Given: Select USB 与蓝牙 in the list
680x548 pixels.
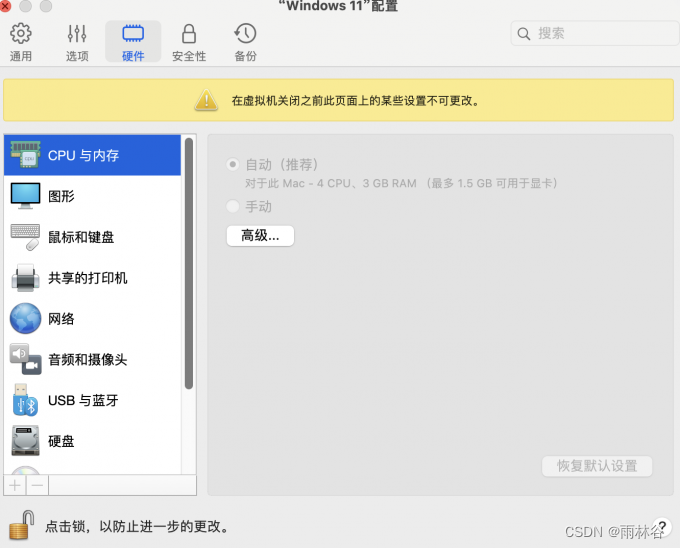Looking at the screenshot, I should pyautogui.click(x=92, y=400).
